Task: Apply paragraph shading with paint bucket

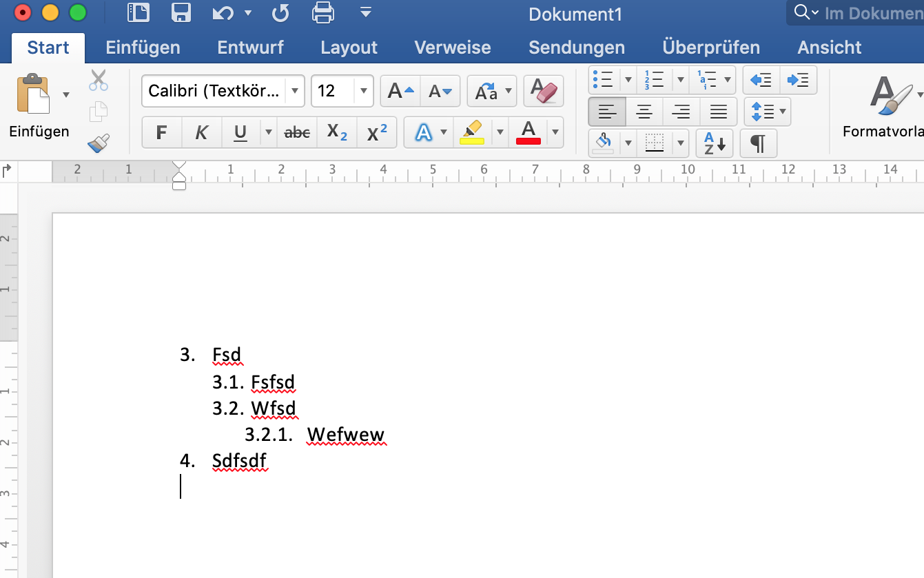Action: [604, 143]
